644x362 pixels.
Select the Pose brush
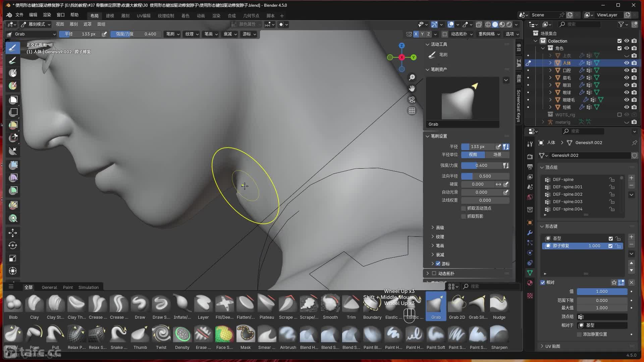tap(34, 337)
